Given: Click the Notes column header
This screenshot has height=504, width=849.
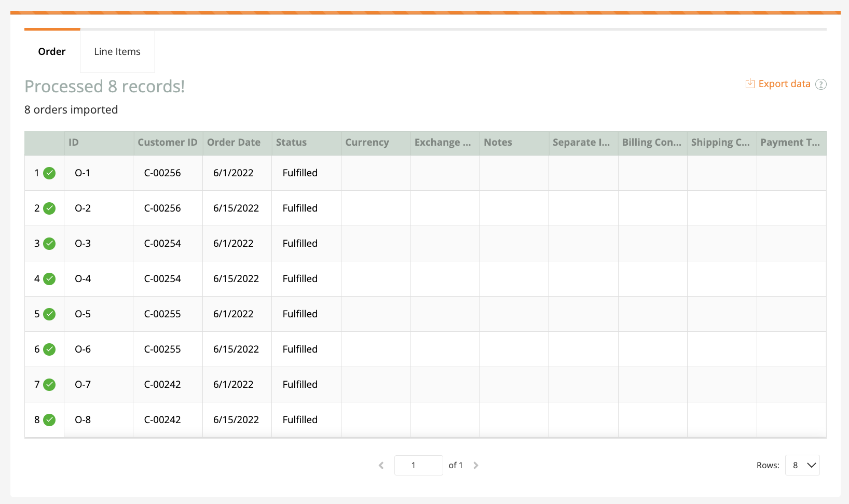Looking at the screenshot, I should pyautogui.click(x=514, y=143).
